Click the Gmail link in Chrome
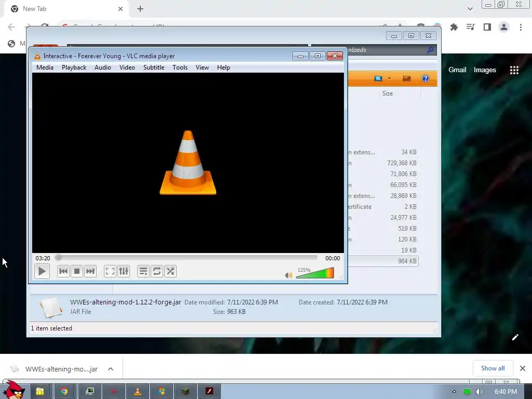This screenshot has height=399, width=532. pyautogui.click(x=457, y=70)
